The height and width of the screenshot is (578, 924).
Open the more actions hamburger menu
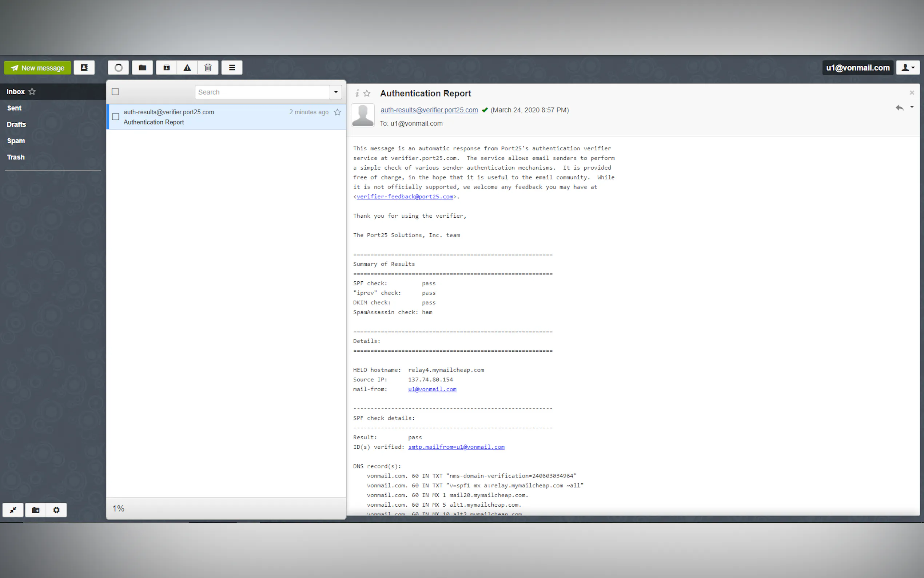click(232, 68)
